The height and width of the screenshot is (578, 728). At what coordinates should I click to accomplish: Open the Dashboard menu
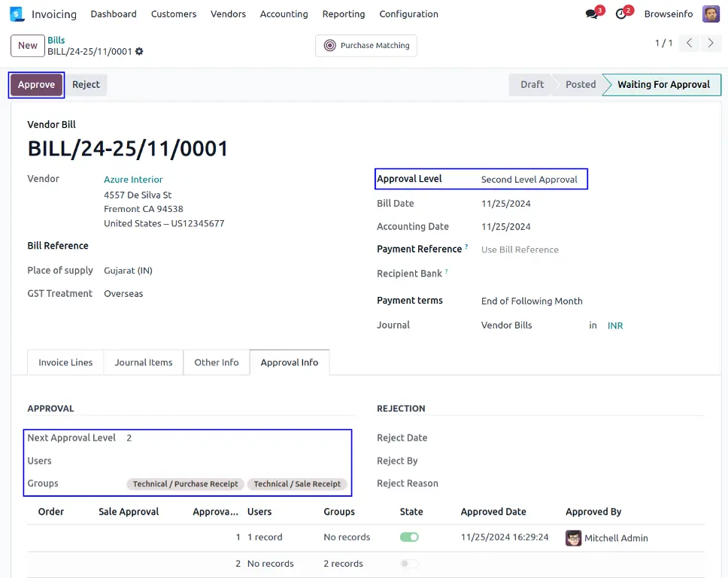click(x=114, y=14)
